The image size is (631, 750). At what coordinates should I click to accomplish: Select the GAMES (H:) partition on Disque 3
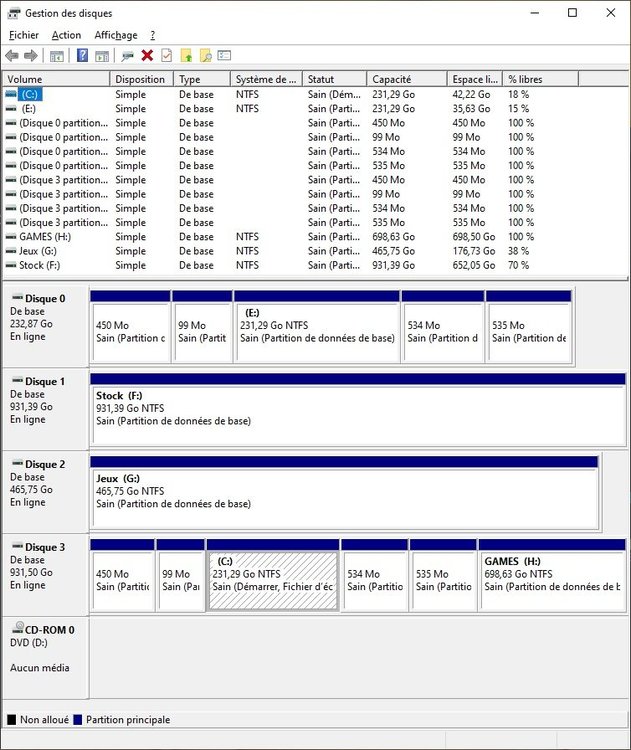(552, 575)
